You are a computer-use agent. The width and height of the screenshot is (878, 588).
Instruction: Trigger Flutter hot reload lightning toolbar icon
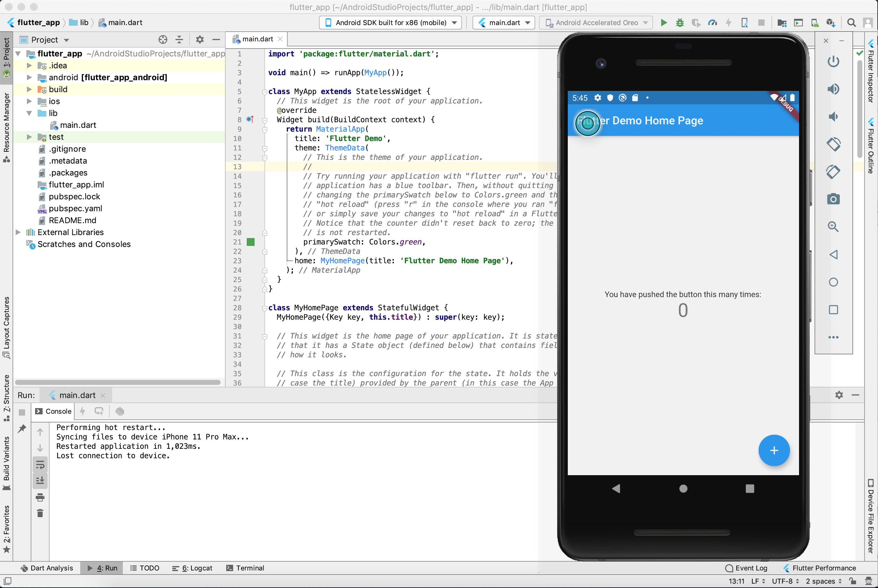[x=729, y=23]
